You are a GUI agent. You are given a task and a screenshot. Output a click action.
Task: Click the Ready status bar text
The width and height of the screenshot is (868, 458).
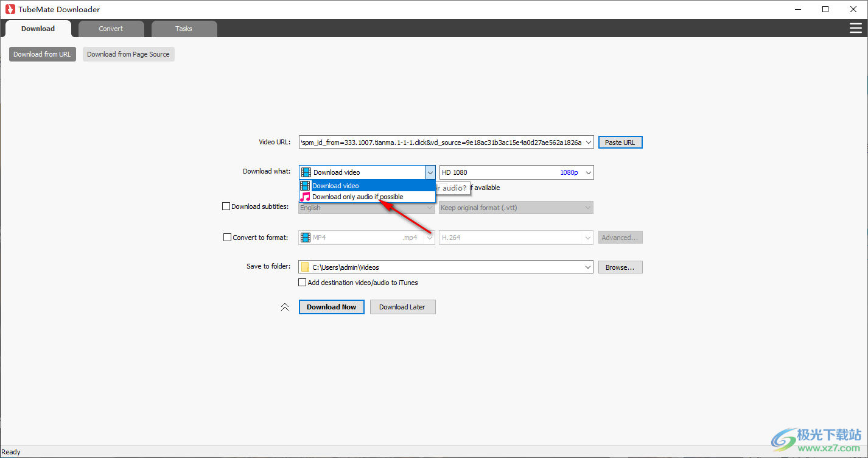[x=11, y=452]
